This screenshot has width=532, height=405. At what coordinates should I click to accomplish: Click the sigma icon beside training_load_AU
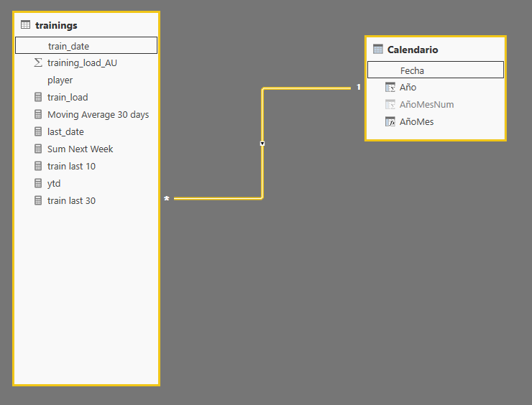pyautogui.click(x=38, y=62)
